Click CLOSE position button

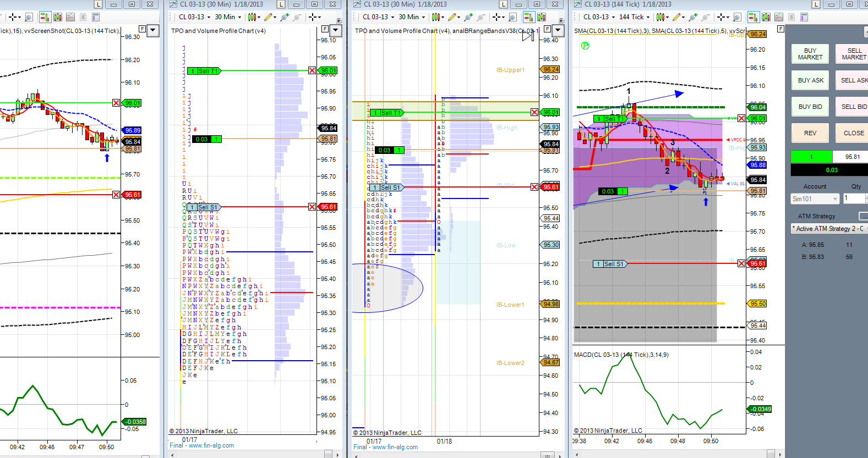tap(852, 133)
